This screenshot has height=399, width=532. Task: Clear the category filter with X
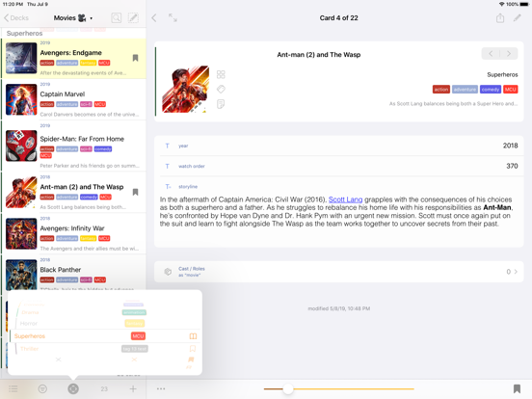(x=59, y=359)
